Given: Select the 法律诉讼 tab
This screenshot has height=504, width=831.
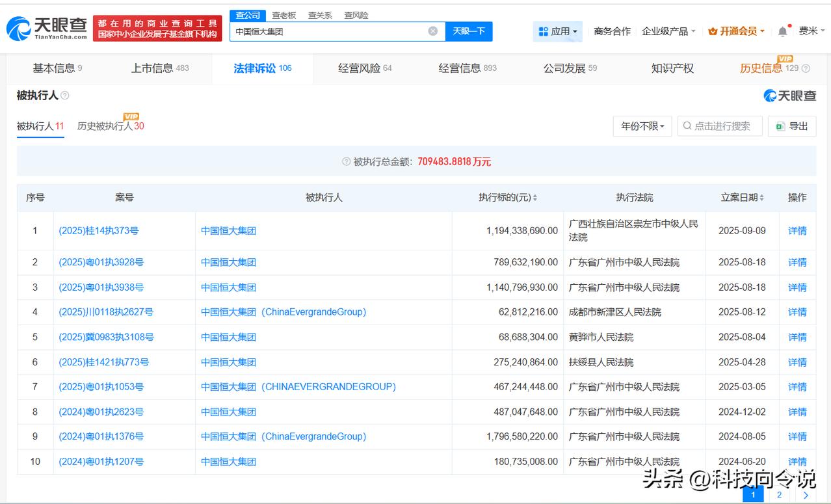Looking at the screenshot, I should tap(263, 68).
